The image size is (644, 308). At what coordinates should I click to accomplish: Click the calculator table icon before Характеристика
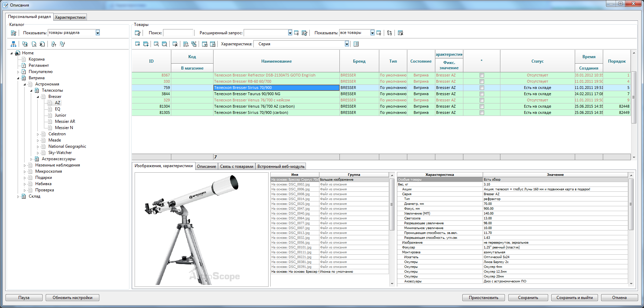(x=213, y=44)
